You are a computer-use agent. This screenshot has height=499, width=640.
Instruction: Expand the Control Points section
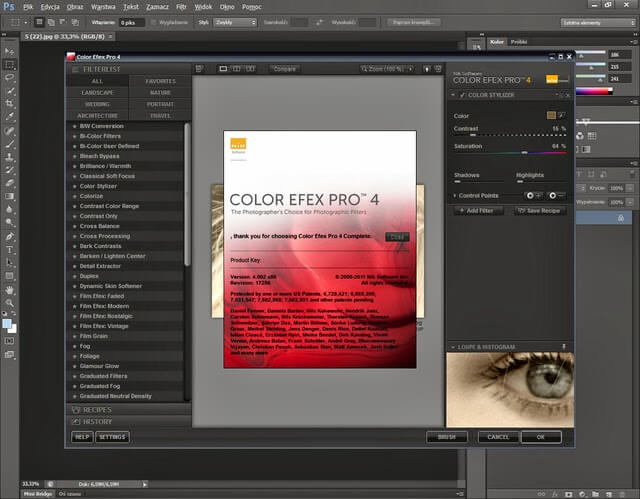coord(455,196)
